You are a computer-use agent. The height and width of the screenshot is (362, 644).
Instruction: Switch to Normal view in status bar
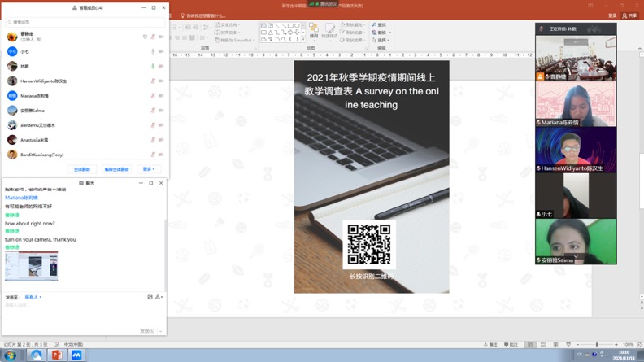pyautogui.click(x=530, y=345)
